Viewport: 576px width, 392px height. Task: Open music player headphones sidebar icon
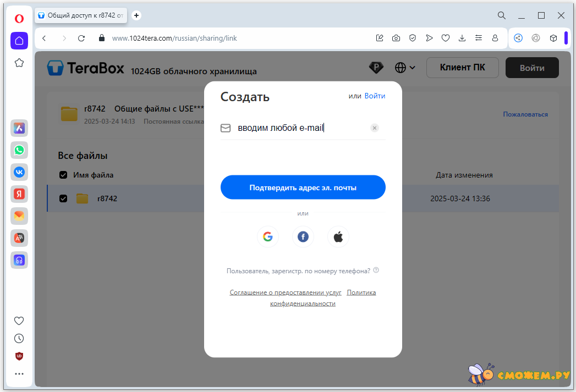pos(19,260)
